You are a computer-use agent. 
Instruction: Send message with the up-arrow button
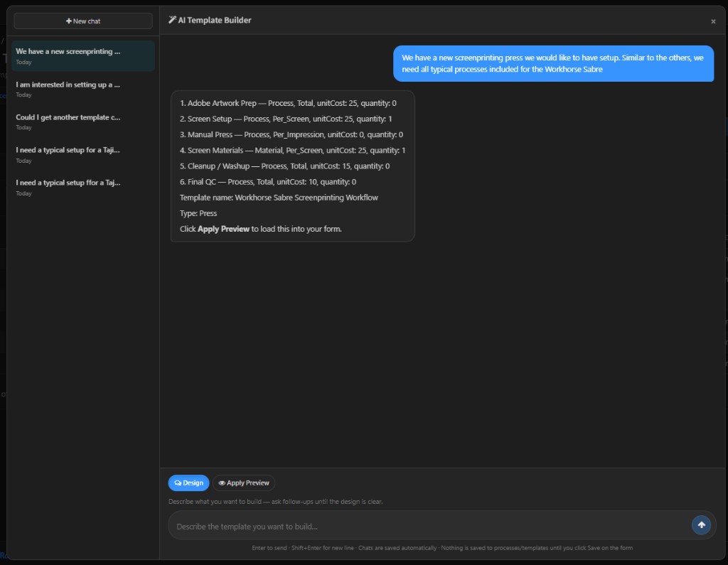click(x=701, y=525)
